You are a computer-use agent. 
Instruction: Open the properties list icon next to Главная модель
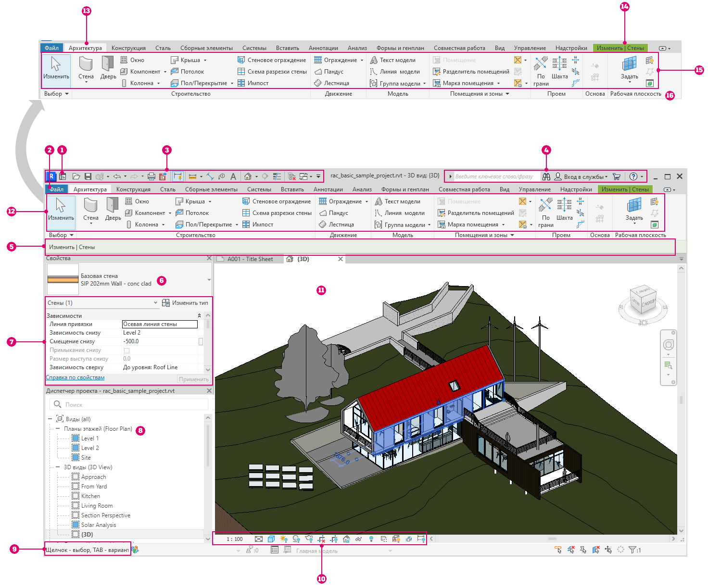pyautogui.click(x=275, y=550)
